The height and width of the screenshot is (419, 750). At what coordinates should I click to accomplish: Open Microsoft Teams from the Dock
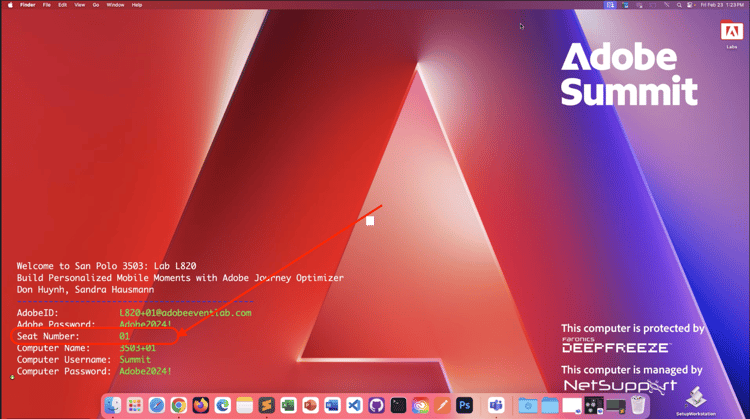tap(496, 406)
